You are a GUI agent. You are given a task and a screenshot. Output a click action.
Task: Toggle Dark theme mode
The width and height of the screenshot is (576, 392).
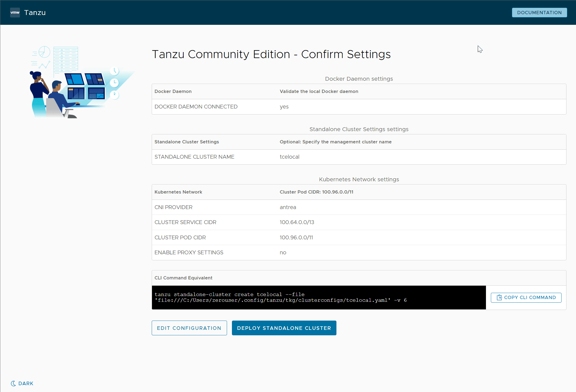(22, 384)
